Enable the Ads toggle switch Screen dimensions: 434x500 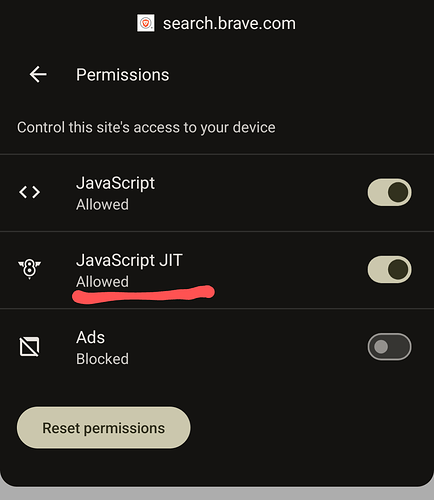(x=389, y=347)
